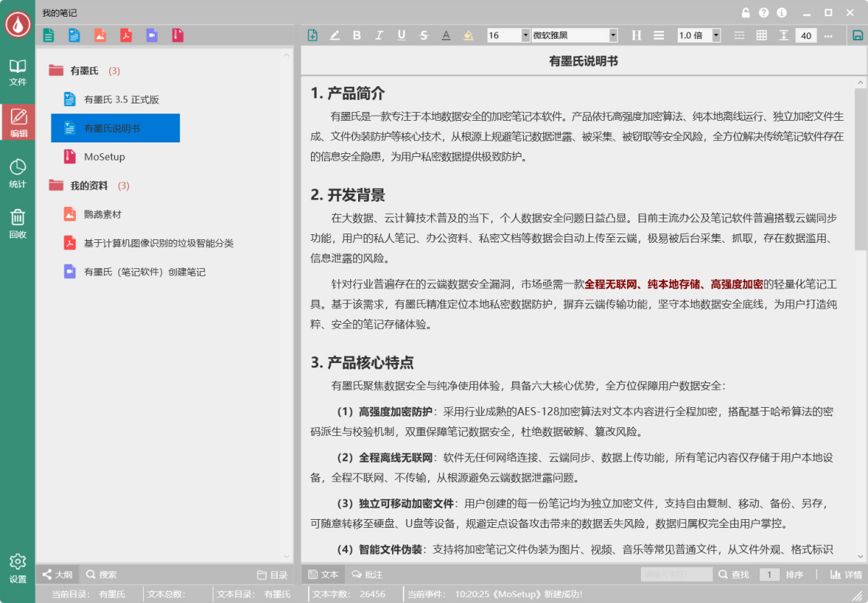Open the video 有墨氏（笔记软件）创建笔记
The image size is (868, 603).
(x=145, y=272)
